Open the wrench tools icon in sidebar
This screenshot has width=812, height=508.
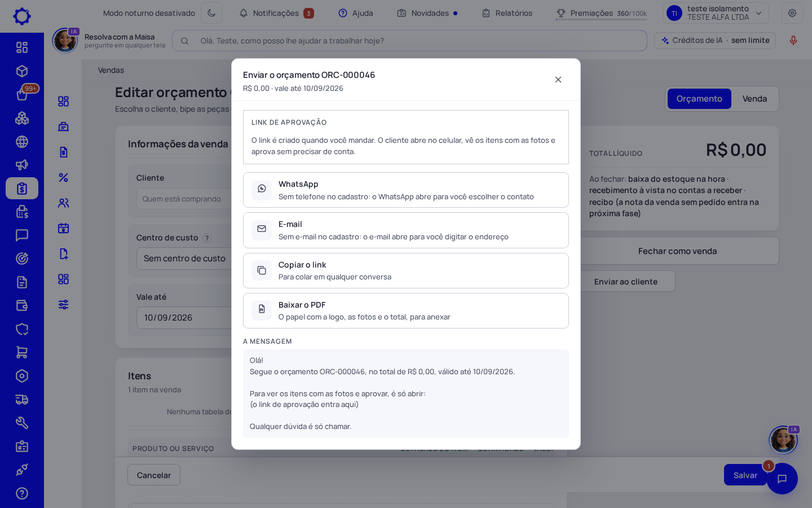[x=22, y=423]
